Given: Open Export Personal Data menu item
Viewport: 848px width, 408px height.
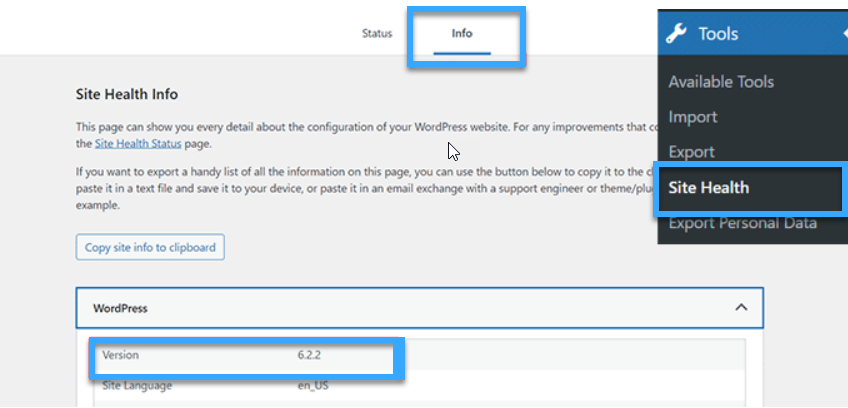Looking at the screenshot, I should pos(743,223).
